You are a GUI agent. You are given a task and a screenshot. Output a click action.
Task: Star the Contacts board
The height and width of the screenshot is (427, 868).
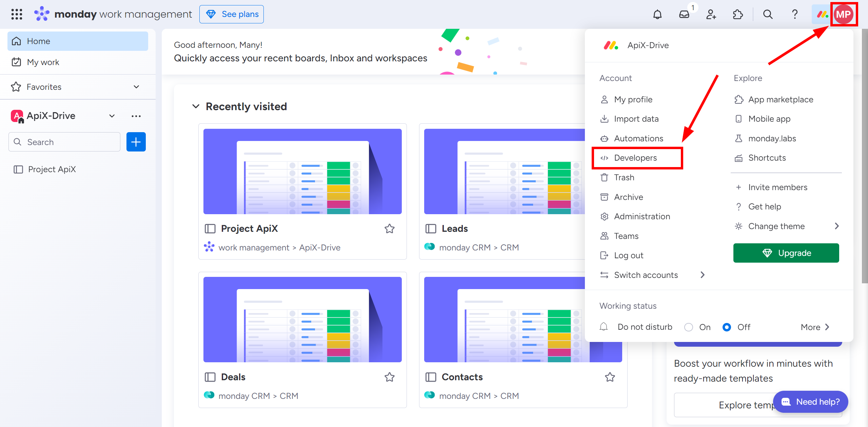pyautogui.click(x=610, y=377)
